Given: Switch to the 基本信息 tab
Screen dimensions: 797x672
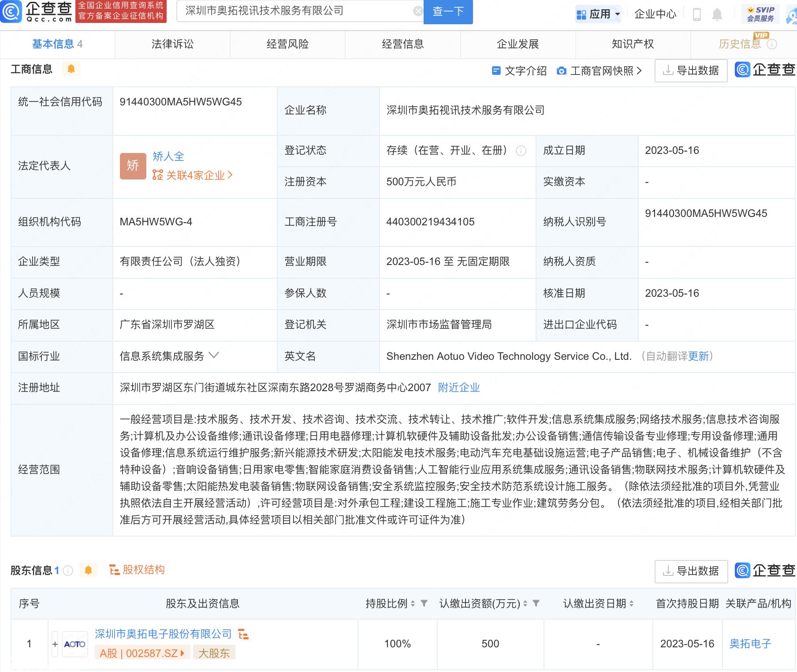Looking at the screenshot, I should 57,44.
